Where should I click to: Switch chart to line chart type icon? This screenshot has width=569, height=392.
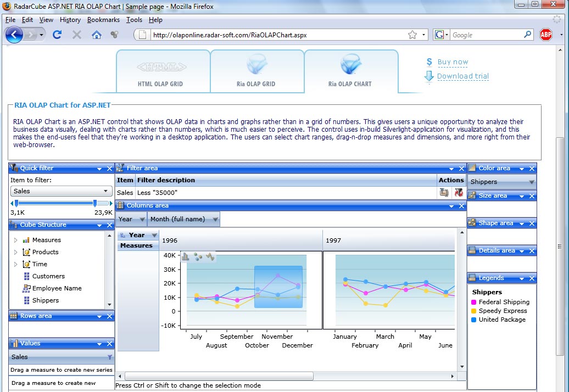click(210, 257)
